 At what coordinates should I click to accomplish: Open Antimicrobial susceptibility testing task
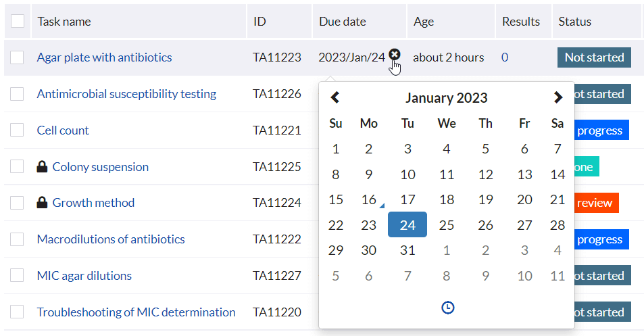pos(126,94)
